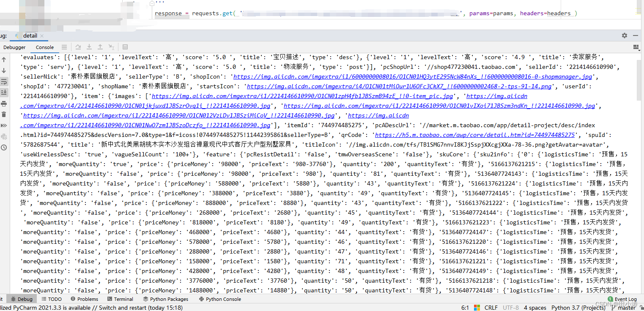
Task: Open the debug panel settings gear
Action: pyautogui.click(x=625, y=35)
